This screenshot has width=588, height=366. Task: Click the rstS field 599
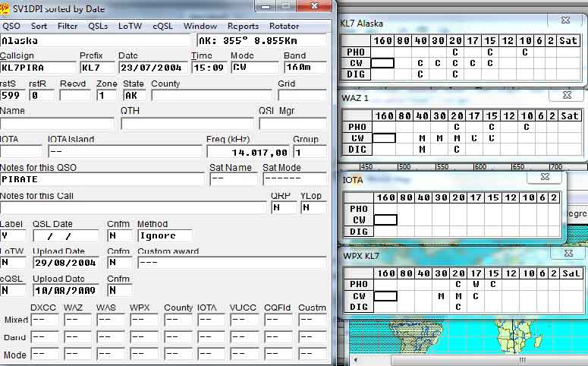[x=13, y=96]
